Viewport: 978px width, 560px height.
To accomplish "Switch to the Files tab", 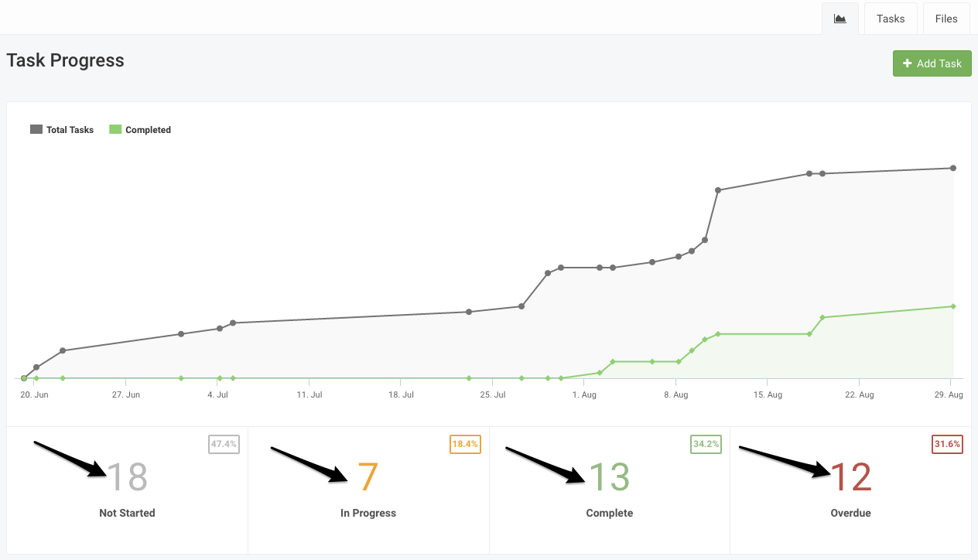I will click(946, 18).
